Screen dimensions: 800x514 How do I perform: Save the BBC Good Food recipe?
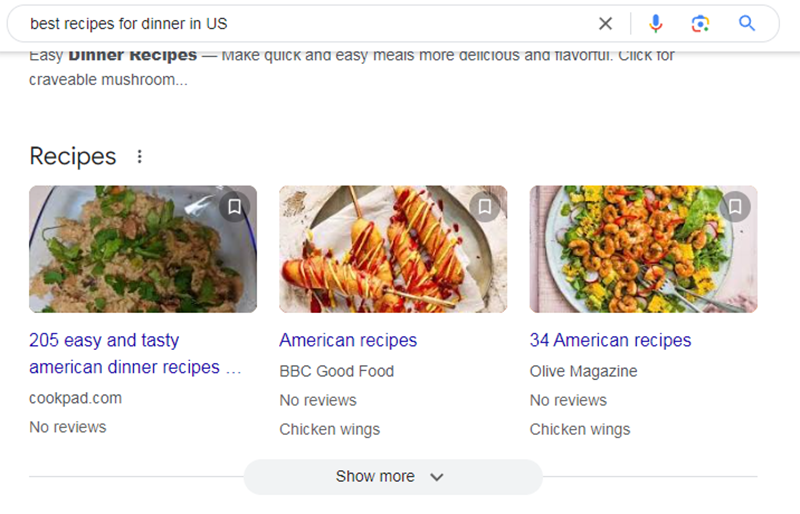coord(484,207)
